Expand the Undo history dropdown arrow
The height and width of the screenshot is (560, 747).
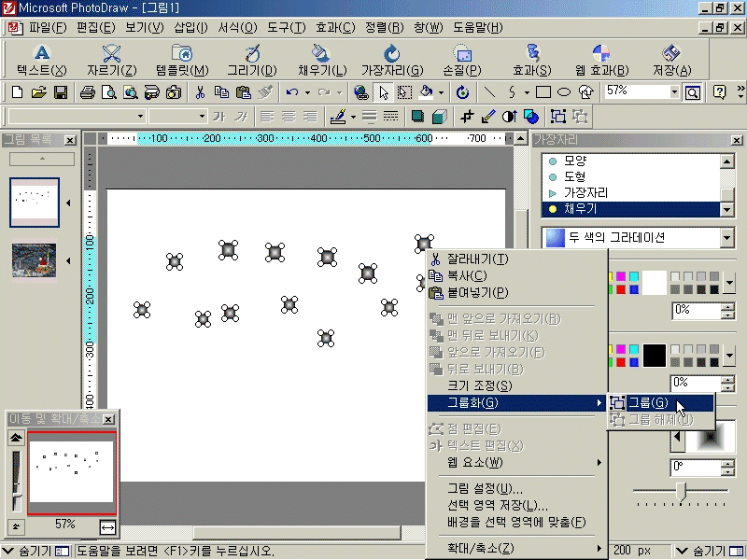[307, 92]
